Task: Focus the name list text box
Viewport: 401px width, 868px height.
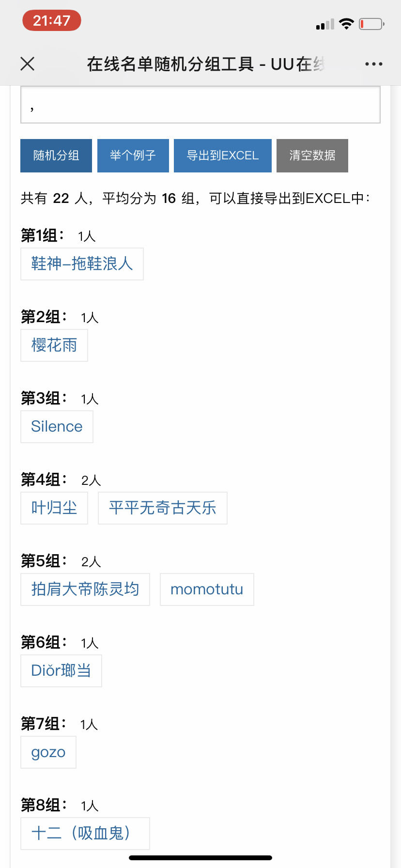Action: pyautogui.click(x=200, y=105)
